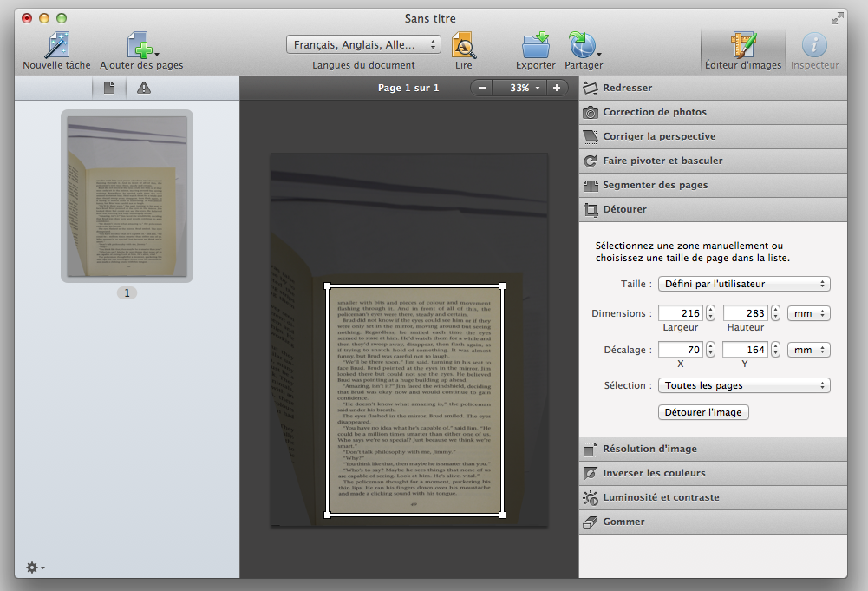868x591 pixels.
Task: Expand the Redresser section
Action: tap(713, 88)
